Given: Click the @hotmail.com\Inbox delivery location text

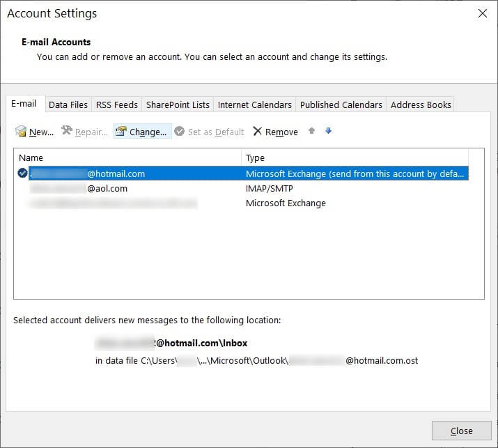Looking at the screenshot, I should tap(171, 343).
